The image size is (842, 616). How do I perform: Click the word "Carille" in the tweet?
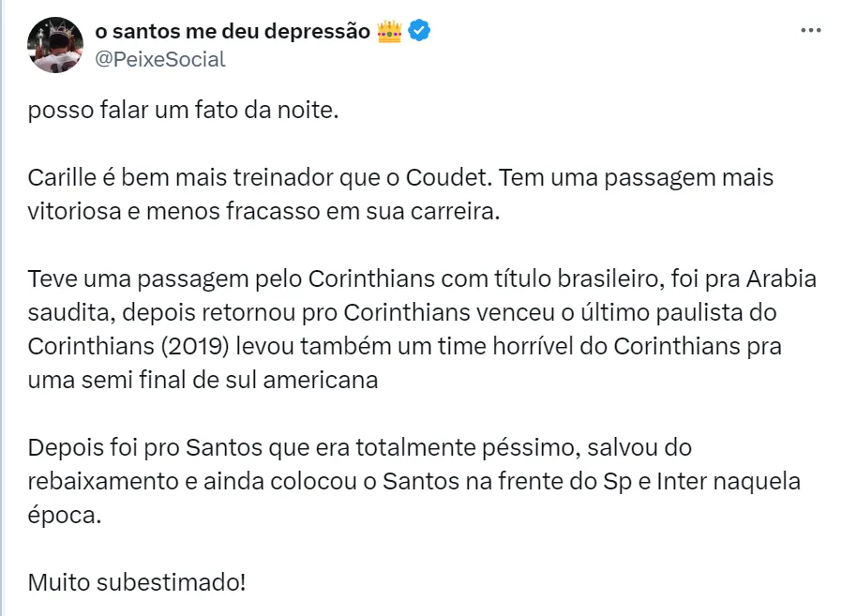point(60,178)
